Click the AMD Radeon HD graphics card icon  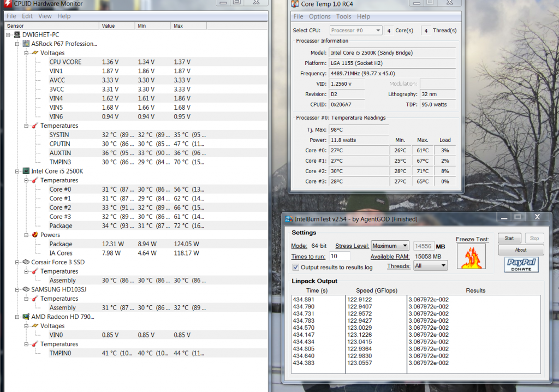[26, 316]
